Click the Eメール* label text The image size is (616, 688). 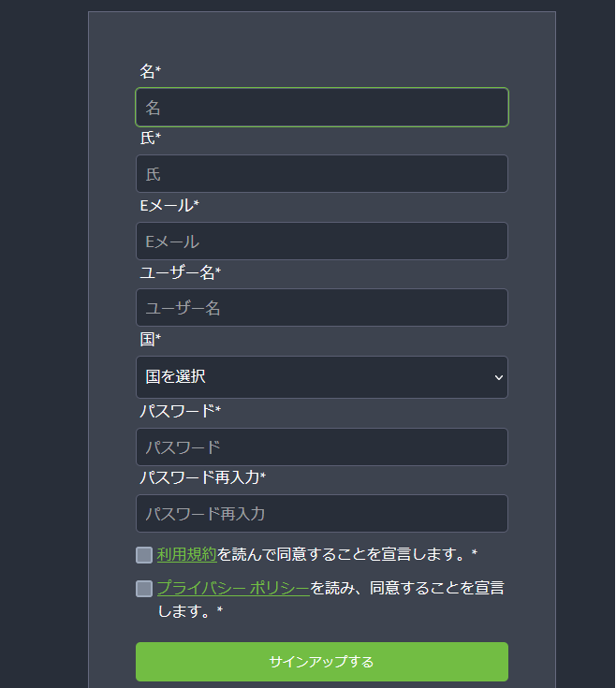pyautogui.click(x=169, y=205)
